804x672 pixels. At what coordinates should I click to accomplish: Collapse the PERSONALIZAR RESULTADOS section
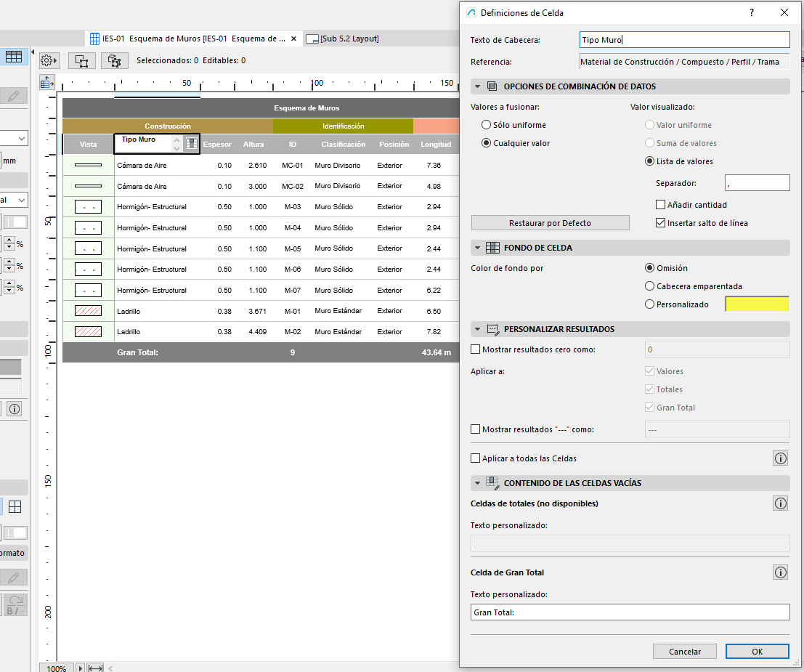[478, 329]
